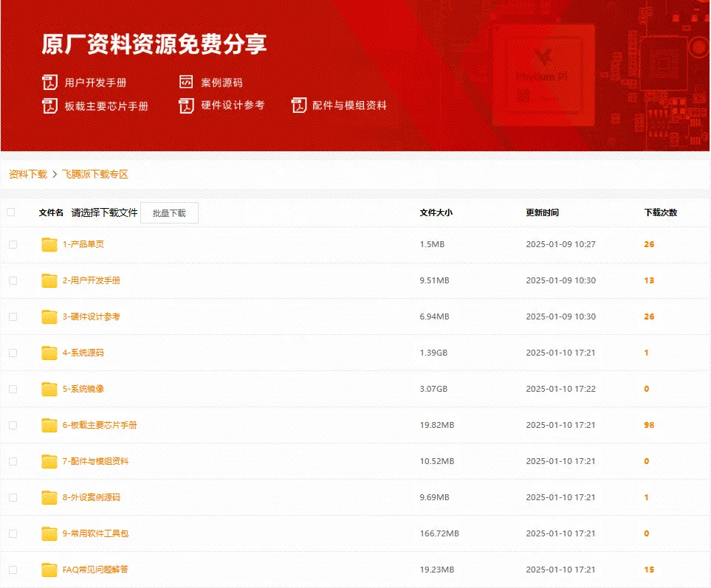711x588 pixels.
Task: Click folder icon for FAQ常见问题解答
Action: pos(49,570)
